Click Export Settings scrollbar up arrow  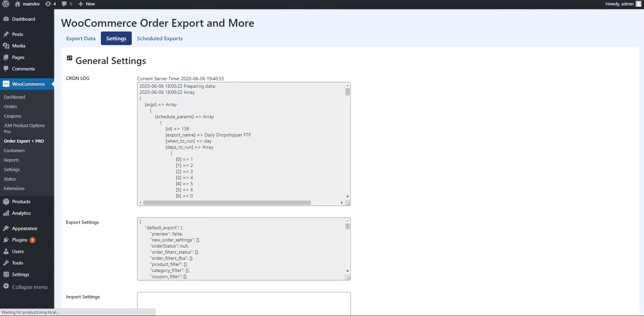[x=347, y=221]
